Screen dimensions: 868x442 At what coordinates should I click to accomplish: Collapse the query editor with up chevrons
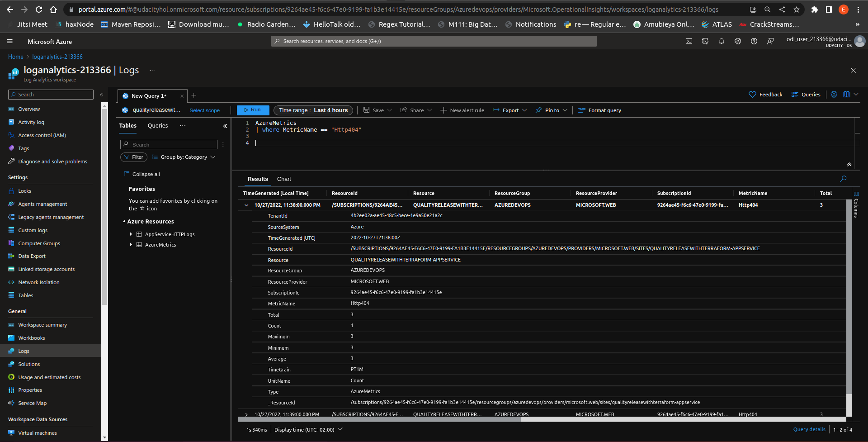pos(849,165)
